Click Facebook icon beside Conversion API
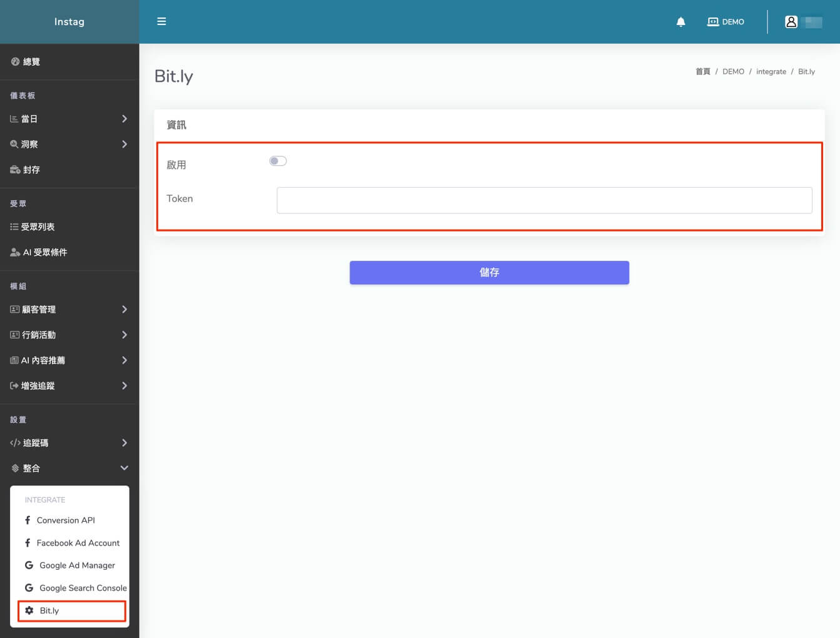The image size is (840, 638). click(28, 520)
